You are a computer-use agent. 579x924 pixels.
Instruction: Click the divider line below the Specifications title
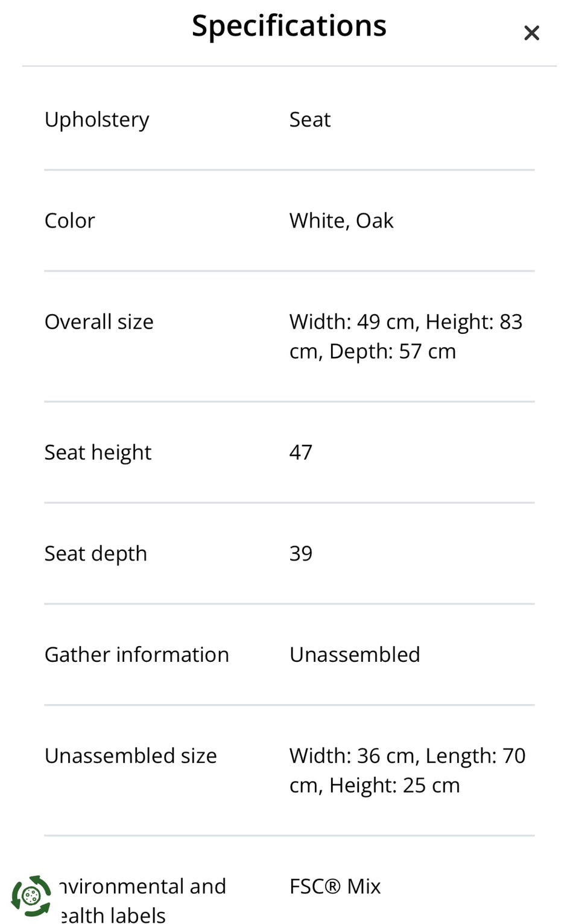coord(289,66)
